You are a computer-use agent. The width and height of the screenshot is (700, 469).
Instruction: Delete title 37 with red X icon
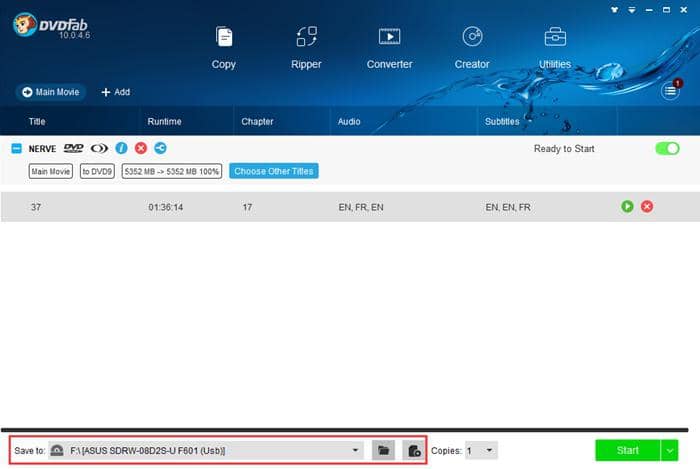[x=647, y=206]
